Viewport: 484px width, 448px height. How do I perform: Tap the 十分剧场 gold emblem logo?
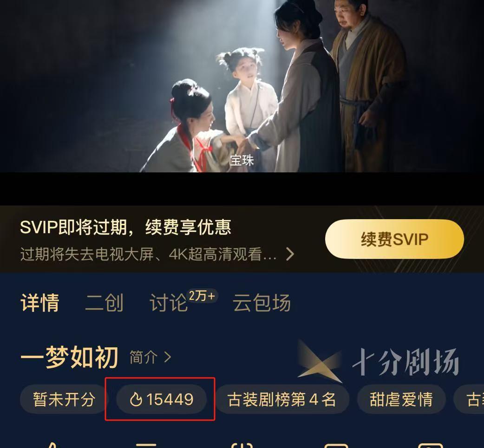(320, 361)
